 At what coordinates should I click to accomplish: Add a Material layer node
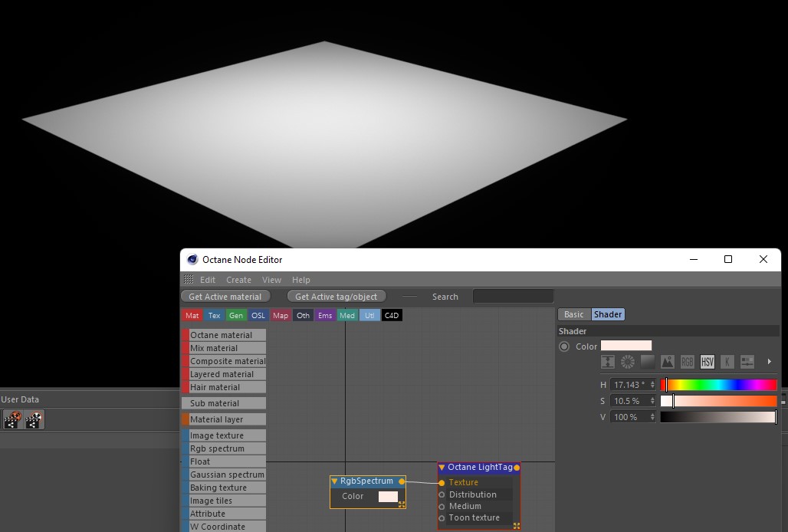point(224,419)
